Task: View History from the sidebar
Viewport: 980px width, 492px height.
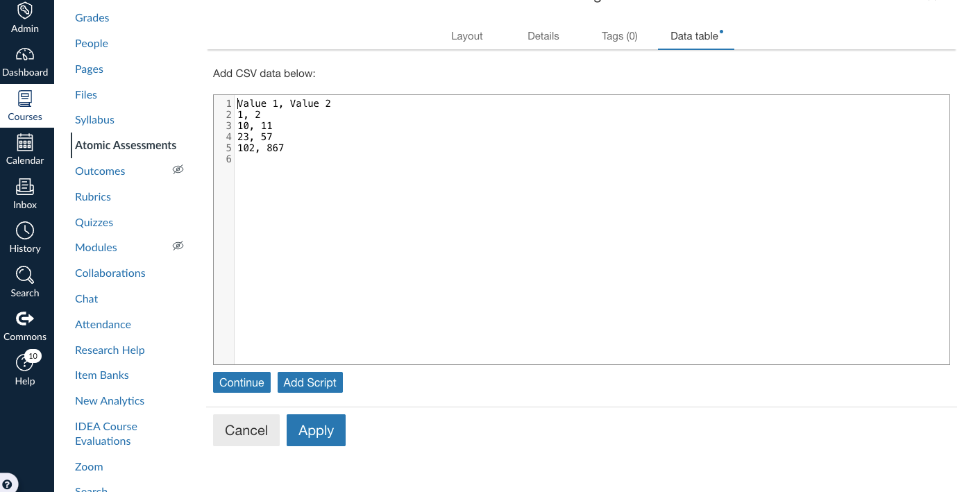Action: (x=25, y=238)
